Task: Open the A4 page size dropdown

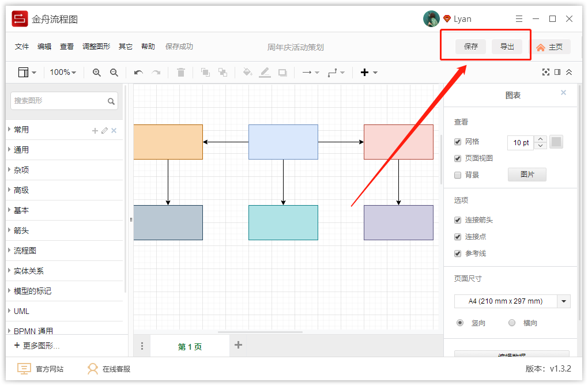Action: pos(563,301)
